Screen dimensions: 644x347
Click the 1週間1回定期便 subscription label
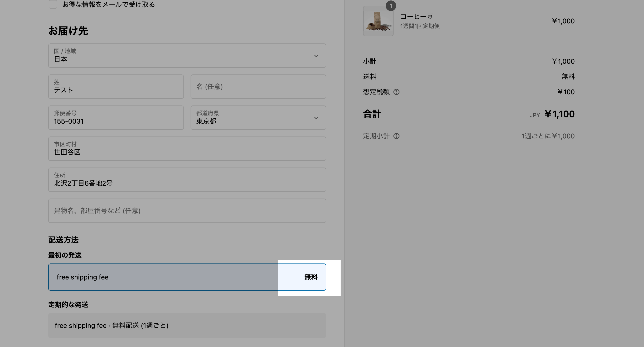420,26
